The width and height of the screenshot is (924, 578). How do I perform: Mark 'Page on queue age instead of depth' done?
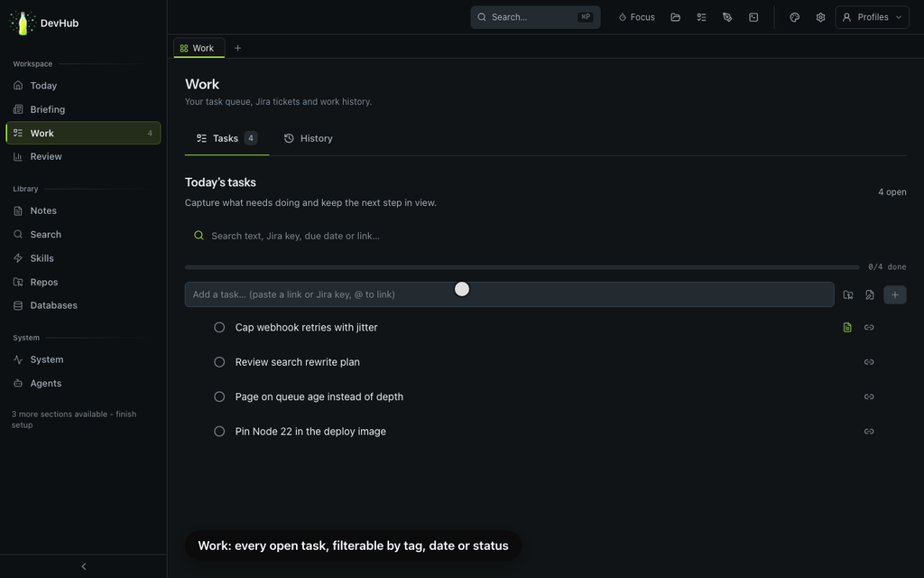click(219, 397)
